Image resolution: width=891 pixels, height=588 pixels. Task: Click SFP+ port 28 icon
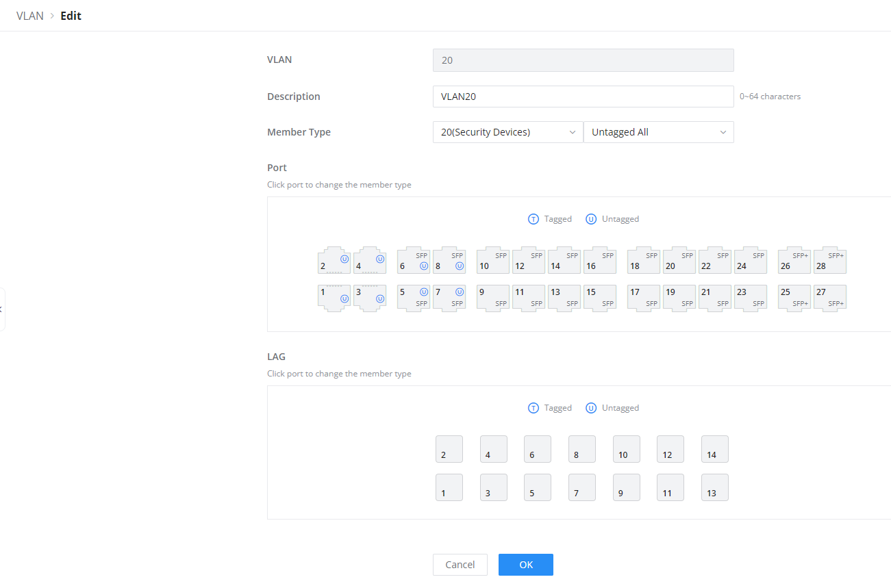point(830,260)
